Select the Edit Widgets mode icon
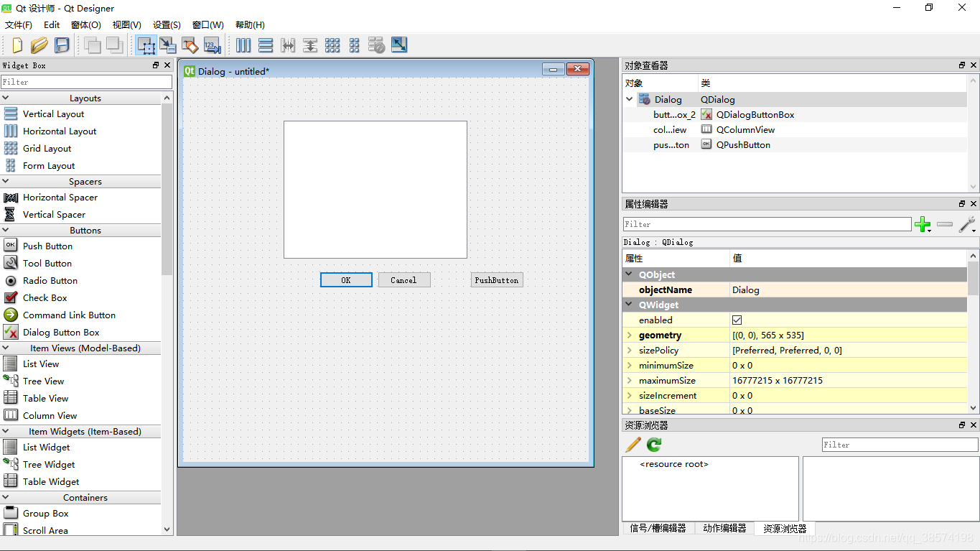Image resolution: width=980 pixels, height=551 pixels. pyautogui.click(x=146, y=45)
